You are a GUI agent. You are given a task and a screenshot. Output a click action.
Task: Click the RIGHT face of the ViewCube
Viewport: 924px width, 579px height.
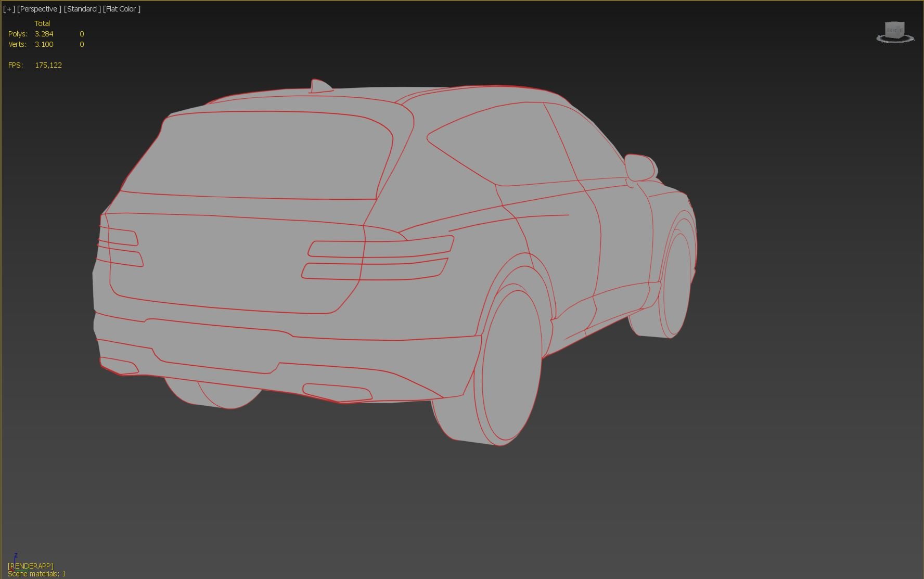click(x=893, y=31)
